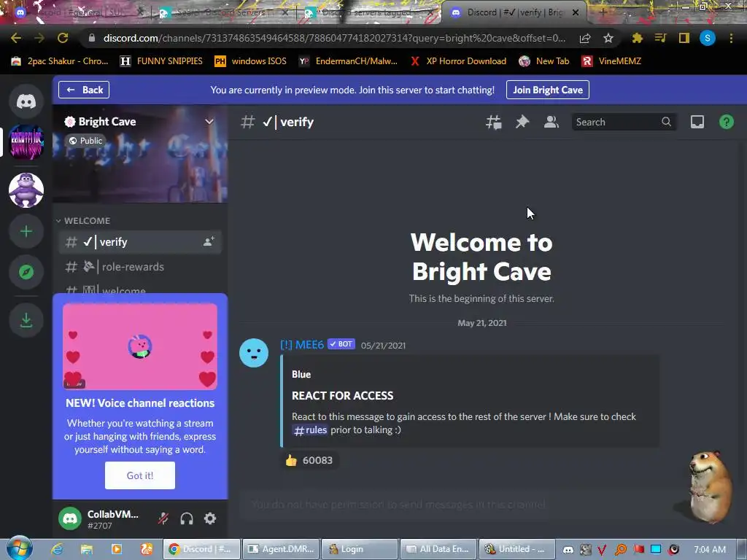Open the New Tab bookmark
Viewport: 747px width, 560px height.
coord(544,61)
